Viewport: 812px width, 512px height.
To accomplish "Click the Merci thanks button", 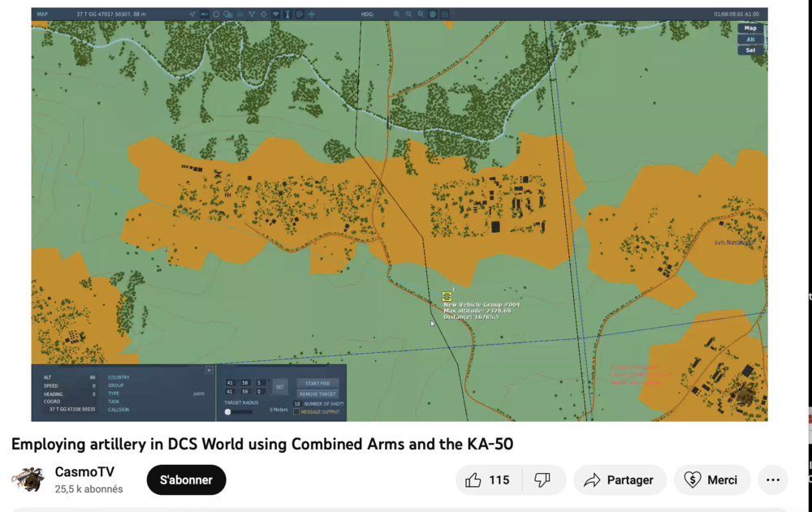I will pos(712,480).
